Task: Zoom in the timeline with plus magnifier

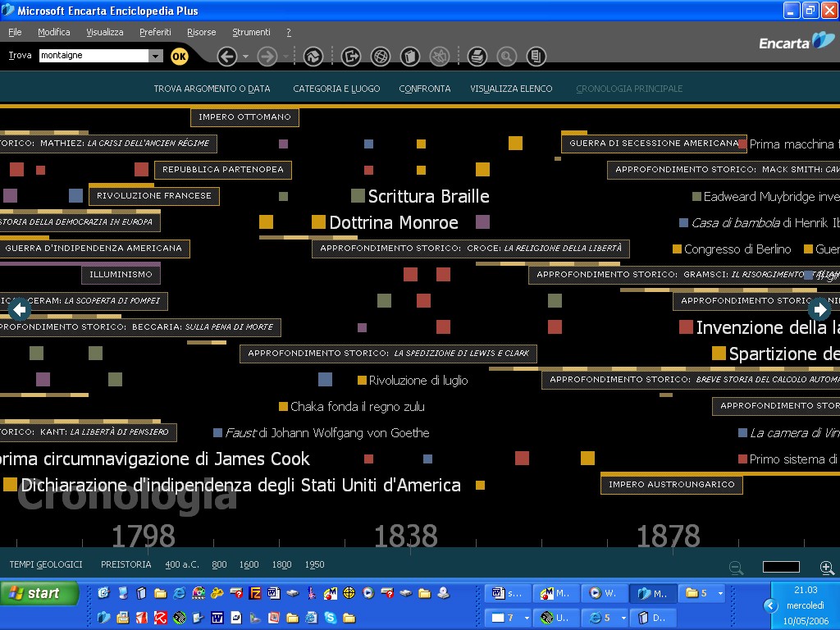Action: tap(827, 568)
